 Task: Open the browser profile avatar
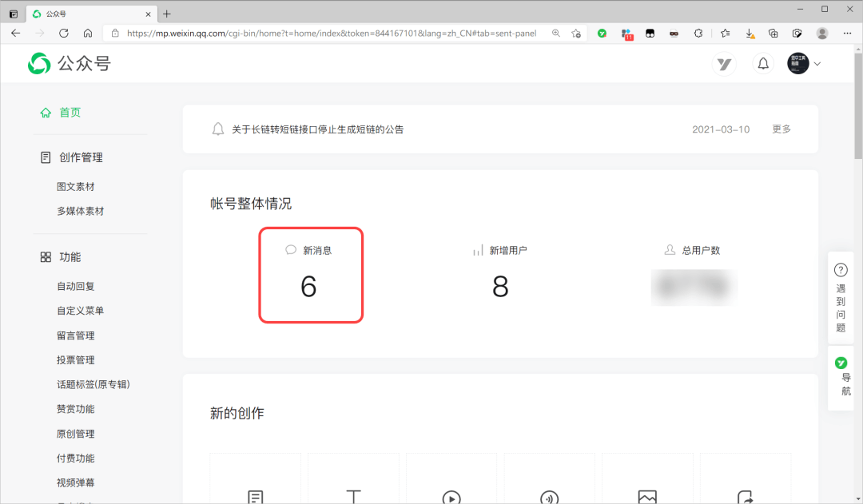[822, 33]
